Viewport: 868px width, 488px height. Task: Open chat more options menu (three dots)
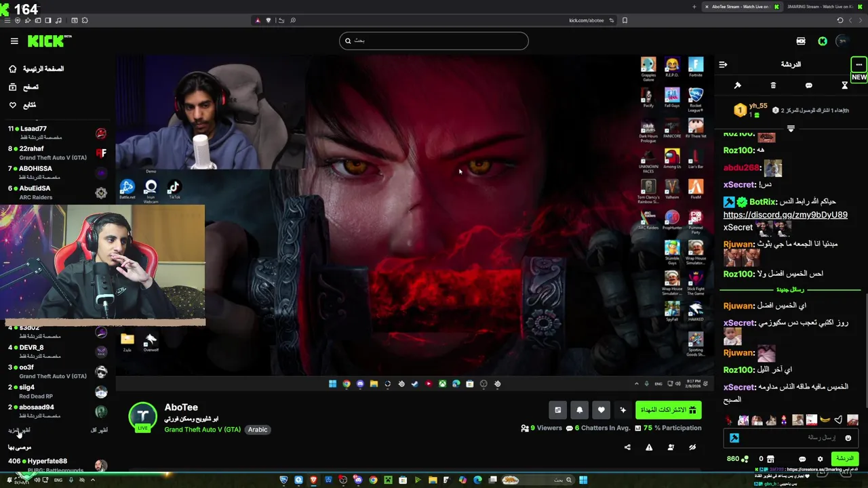click(x=859, y=64)
